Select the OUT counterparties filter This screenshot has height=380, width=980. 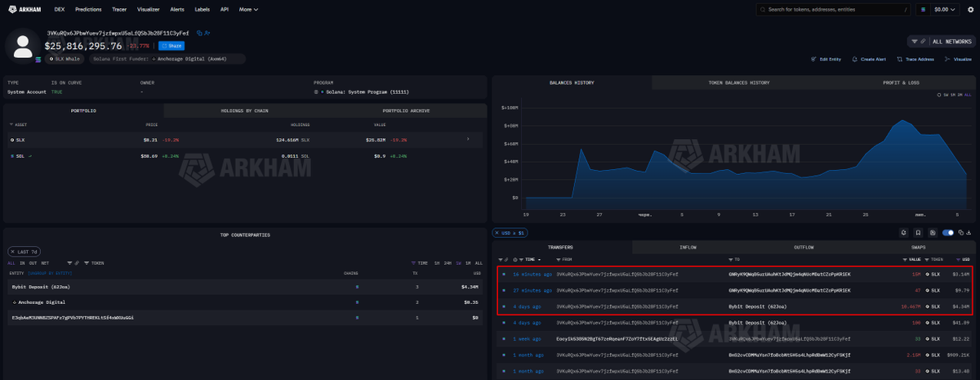point(33,263)
